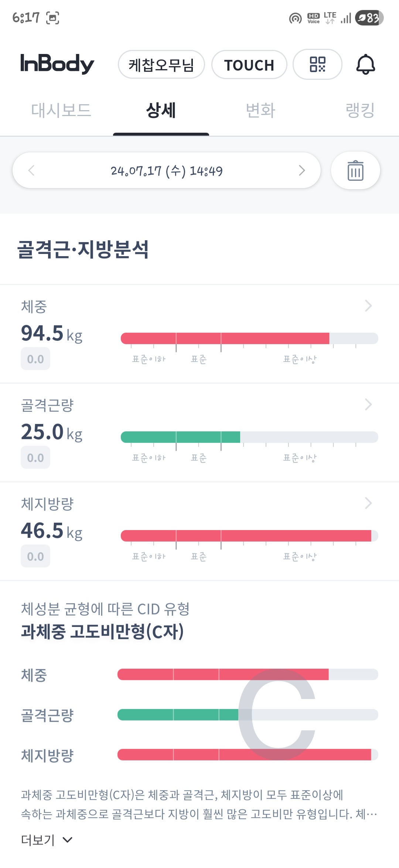The width and height of the screenshot is (399, 868).
Task: Open 체지방량 detail with its chevron
Action: (368, 503)
